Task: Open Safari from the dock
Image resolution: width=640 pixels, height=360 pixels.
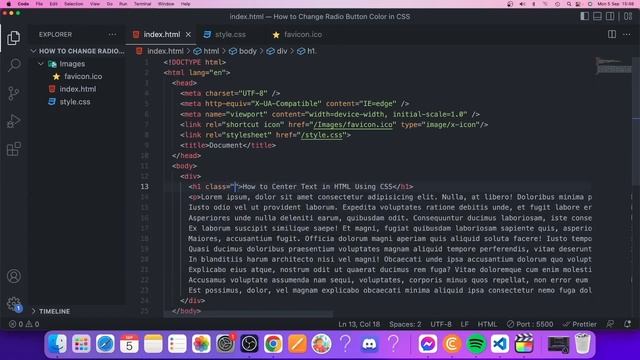Action: tap(105, 344)
